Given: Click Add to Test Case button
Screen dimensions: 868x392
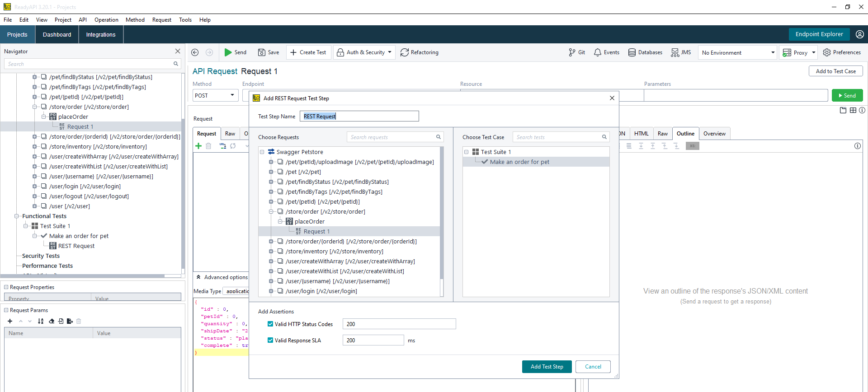Looking at the screenshot, I should [835, 71].
